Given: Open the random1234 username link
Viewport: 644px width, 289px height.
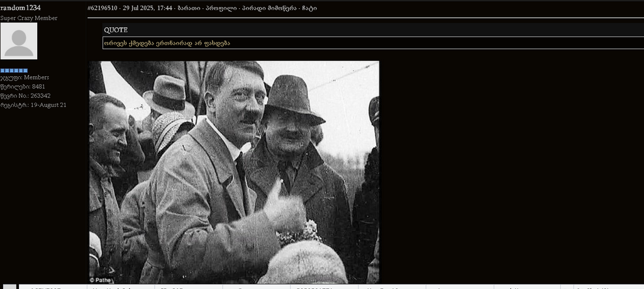Looking at the screenshot, I should (x=21, y=8).
